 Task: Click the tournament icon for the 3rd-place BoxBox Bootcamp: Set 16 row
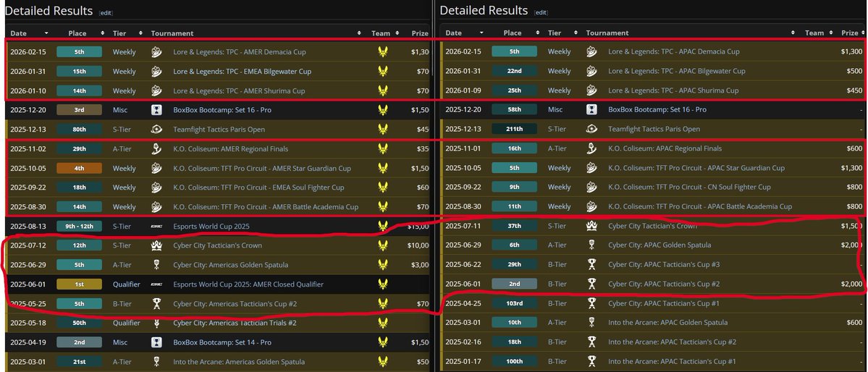coord(156,110)
